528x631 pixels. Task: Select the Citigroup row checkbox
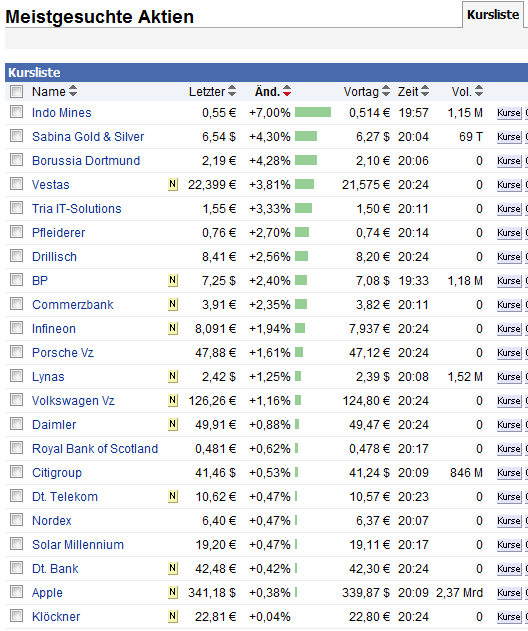click(16, 472)
